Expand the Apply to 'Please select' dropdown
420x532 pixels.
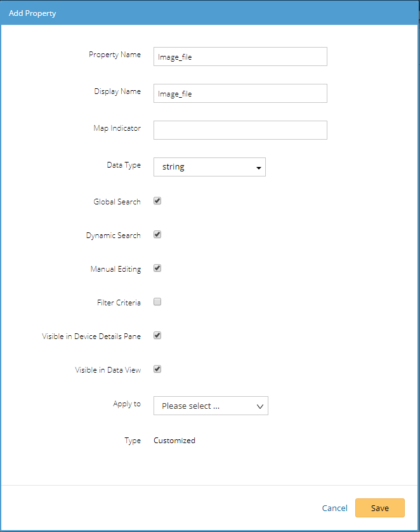point(211,406)
